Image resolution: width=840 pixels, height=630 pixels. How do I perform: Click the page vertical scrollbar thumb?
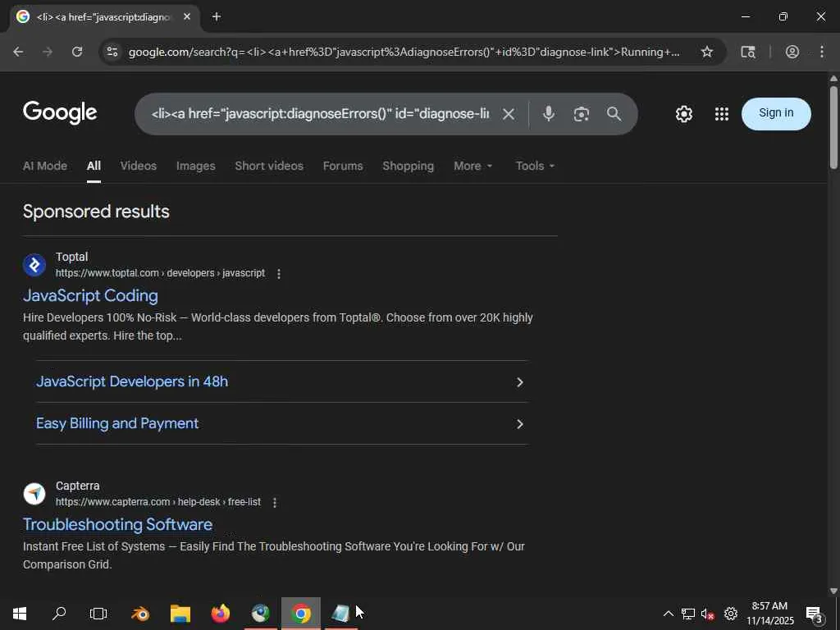coord(833,126)
